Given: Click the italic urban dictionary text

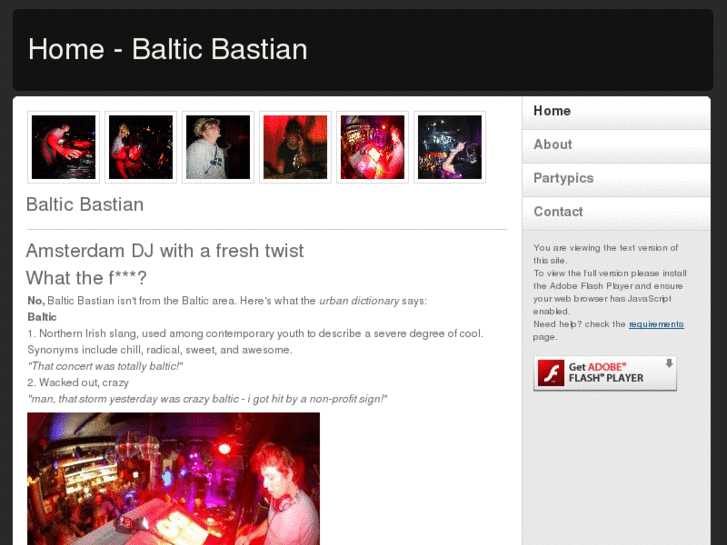Looking at the screenshot, I should (359, 301).
